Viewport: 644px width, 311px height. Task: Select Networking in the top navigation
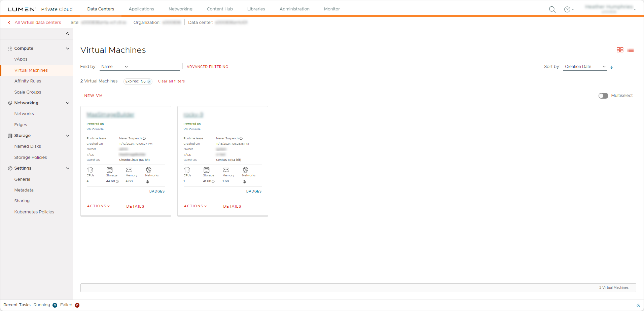click(x=180, y=9)
